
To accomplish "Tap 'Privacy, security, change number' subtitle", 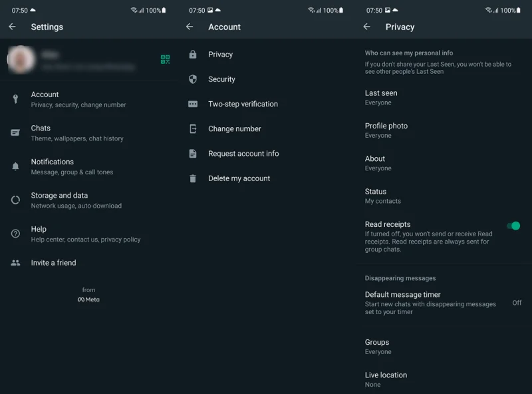I will (78, 105).
